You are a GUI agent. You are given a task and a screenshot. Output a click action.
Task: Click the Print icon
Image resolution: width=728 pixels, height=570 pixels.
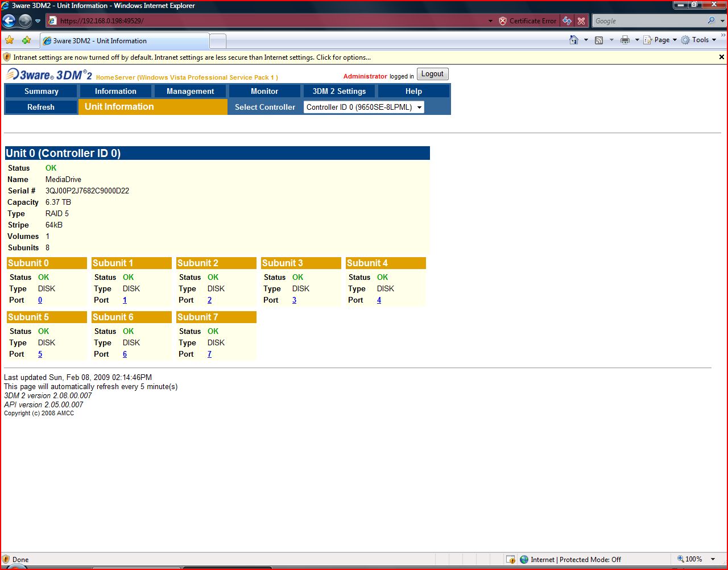pyautogui.click(x=625, y=40)
